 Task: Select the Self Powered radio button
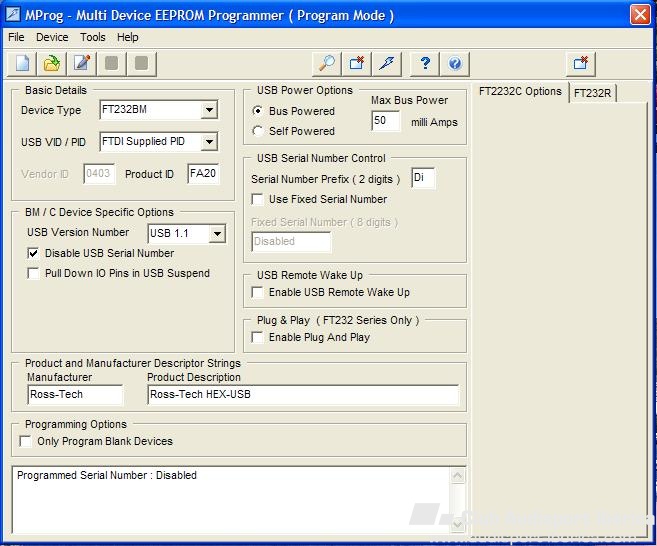point(258,131)
